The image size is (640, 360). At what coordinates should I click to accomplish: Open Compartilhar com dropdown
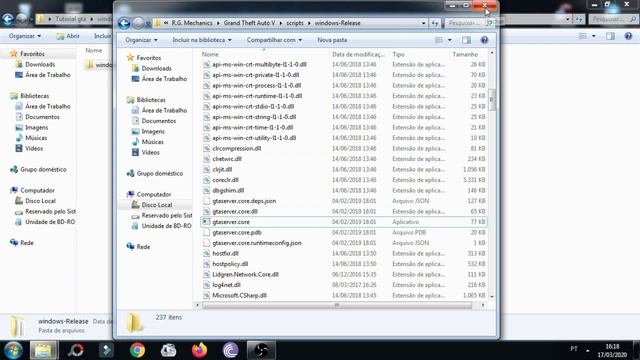click(274, 40)
